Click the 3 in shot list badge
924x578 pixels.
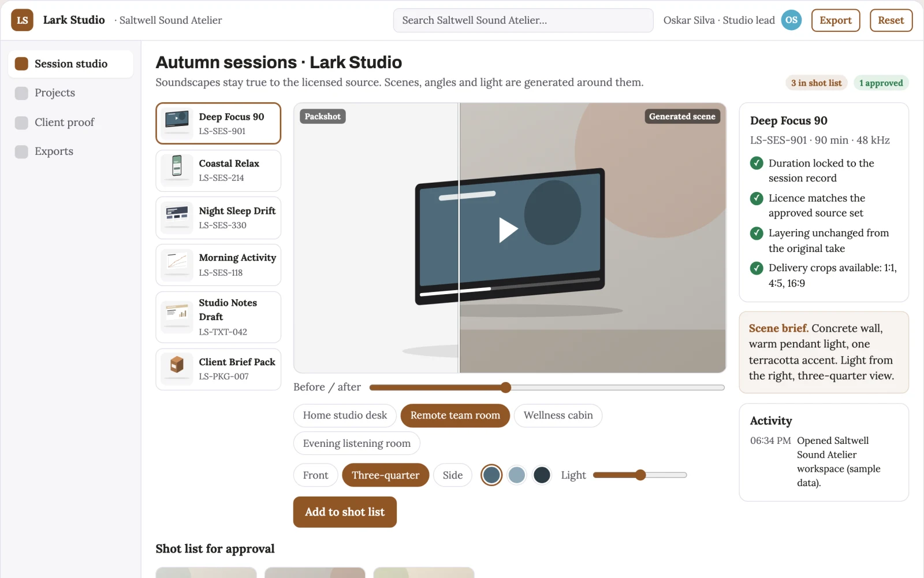tap(816, 83)
